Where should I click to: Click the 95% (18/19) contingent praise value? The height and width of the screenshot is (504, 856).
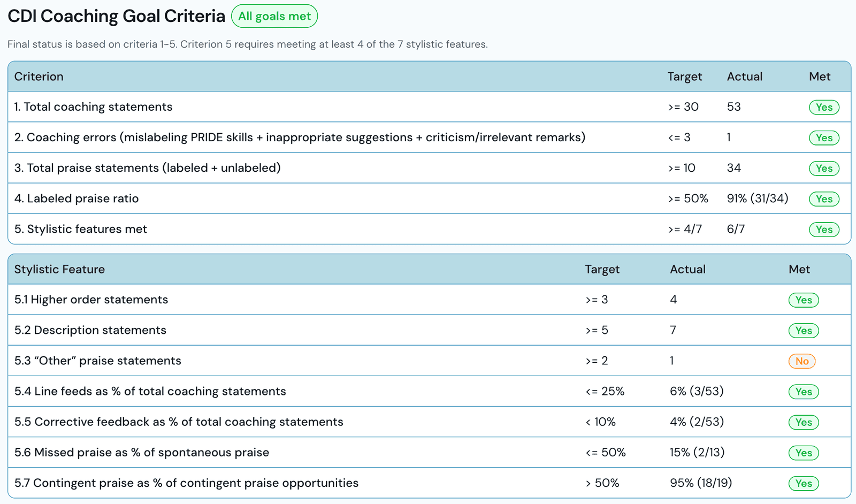(x=701, y=483)
